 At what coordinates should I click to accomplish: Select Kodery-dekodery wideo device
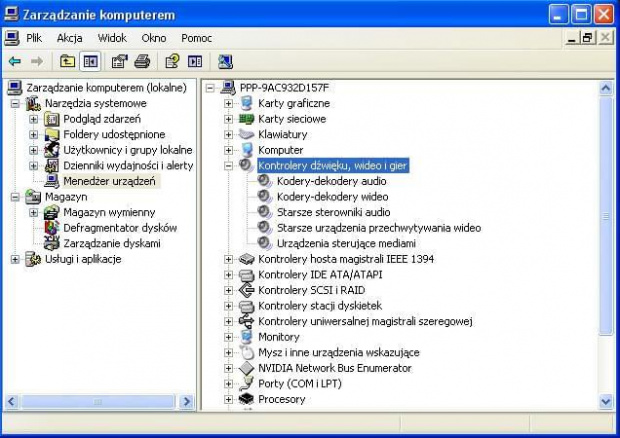[333, 197]
